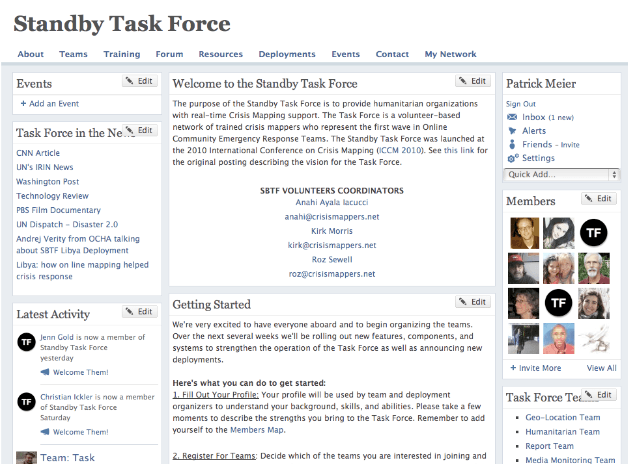
Task: Switch to the My Network tab
Action: coord(450,54)
